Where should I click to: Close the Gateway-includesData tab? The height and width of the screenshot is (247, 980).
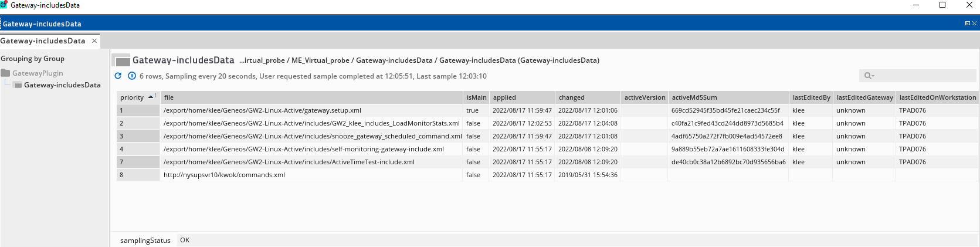pos(94,41)
